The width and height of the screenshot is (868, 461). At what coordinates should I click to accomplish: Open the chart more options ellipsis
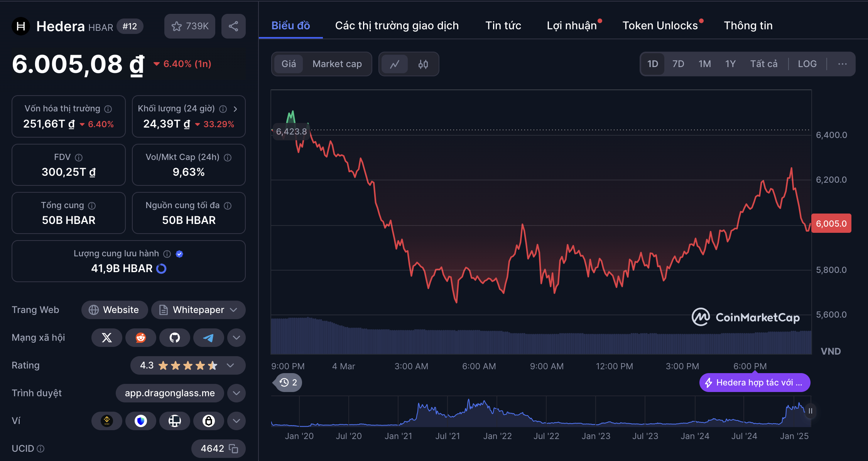[843, 64]
